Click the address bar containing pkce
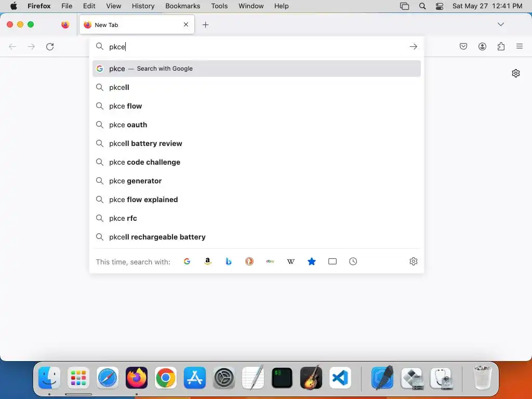This screenshot has height=399, width=532. point(257,46)
